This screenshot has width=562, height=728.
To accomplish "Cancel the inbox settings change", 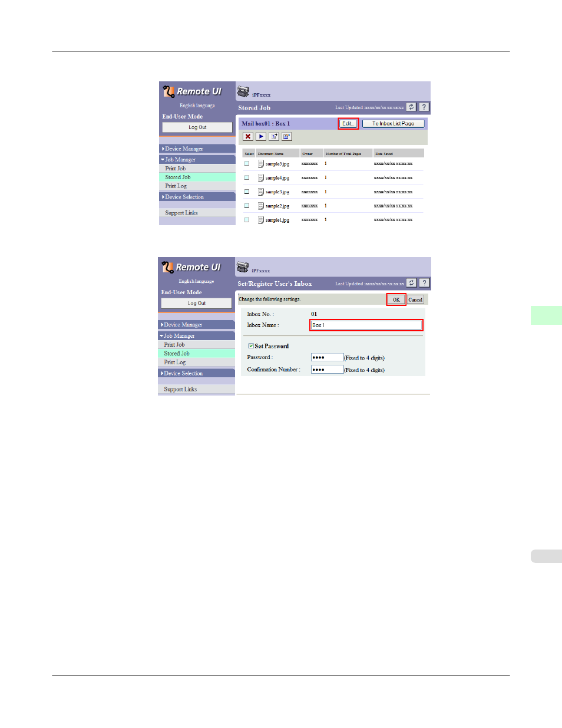I will pyautogui.click(x=415, y=299).
